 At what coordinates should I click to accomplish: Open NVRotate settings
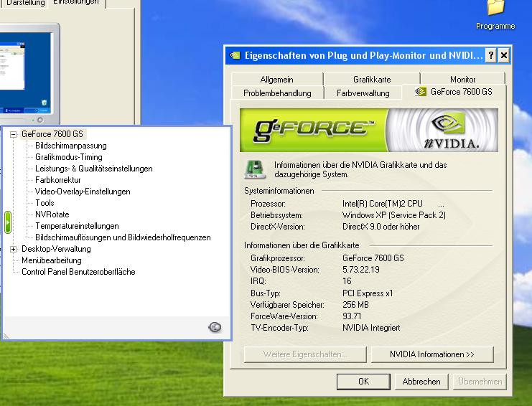pos(52,214)
